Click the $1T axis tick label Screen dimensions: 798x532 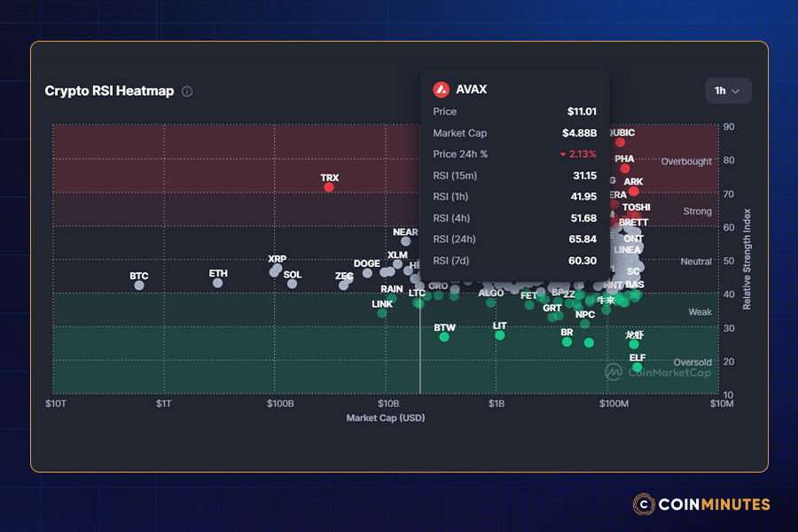pos(163,403)
